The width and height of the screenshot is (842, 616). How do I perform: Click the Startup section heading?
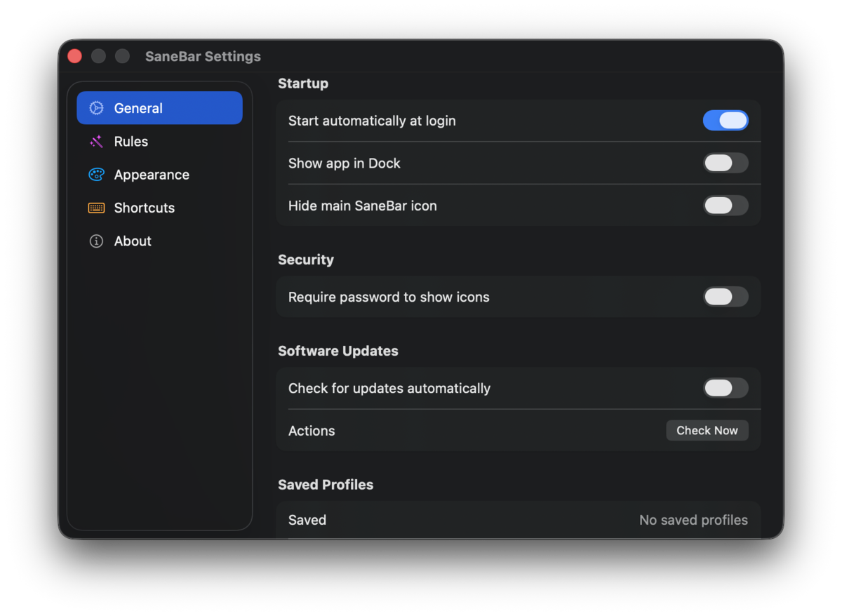pyautogui.click(x=303, y=83)
